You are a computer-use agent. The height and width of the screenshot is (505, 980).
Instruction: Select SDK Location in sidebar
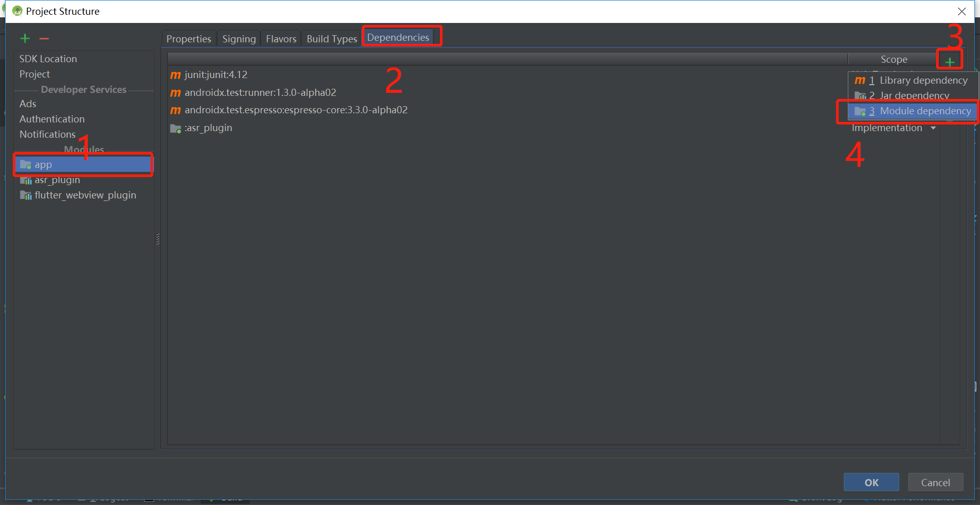tap(84, 59)
